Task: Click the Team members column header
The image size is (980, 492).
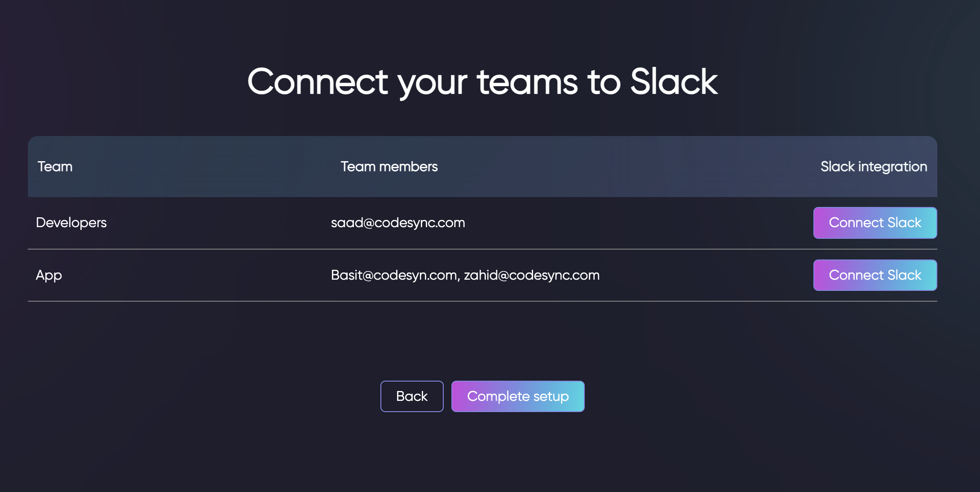Action: tap(389, 167)
